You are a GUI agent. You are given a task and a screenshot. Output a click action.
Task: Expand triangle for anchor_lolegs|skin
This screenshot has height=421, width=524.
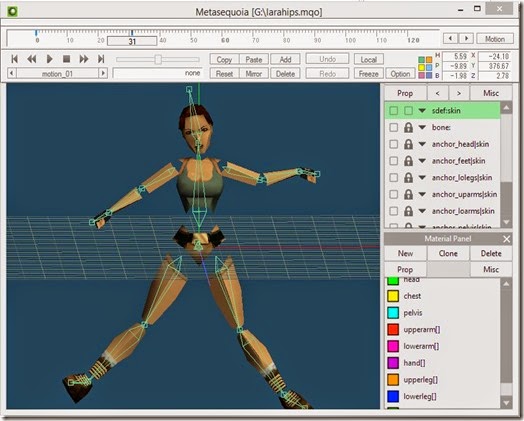point(422,178)
